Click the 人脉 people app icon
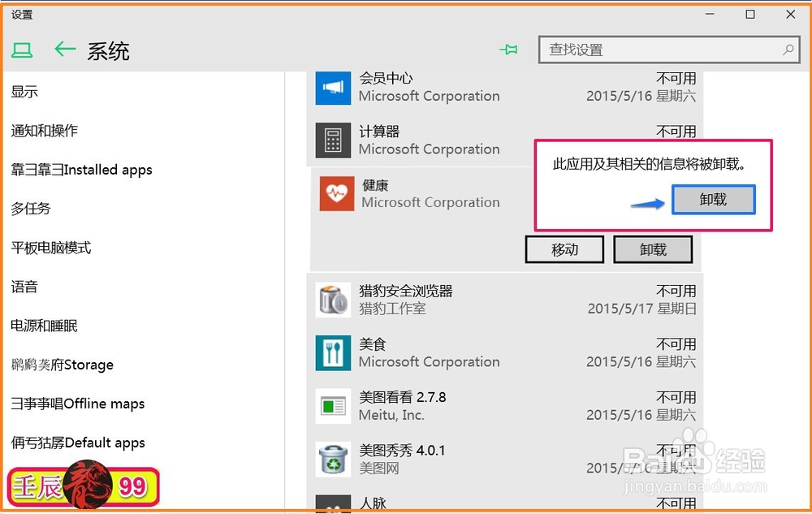This screenshot has width=812, height=514. coord(334,503)
